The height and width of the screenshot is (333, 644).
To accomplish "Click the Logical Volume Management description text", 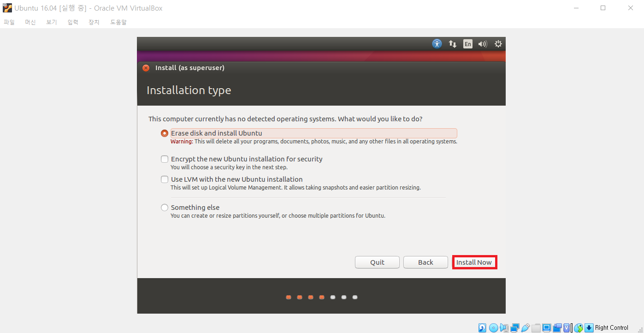I will 295,188.
